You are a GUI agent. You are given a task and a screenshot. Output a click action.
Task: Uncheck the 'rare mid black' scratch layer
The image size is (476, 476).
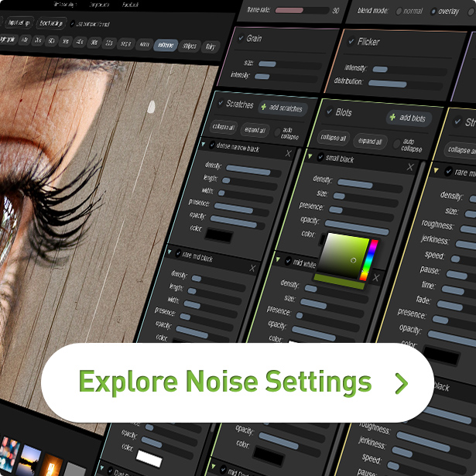click(178, 253)
